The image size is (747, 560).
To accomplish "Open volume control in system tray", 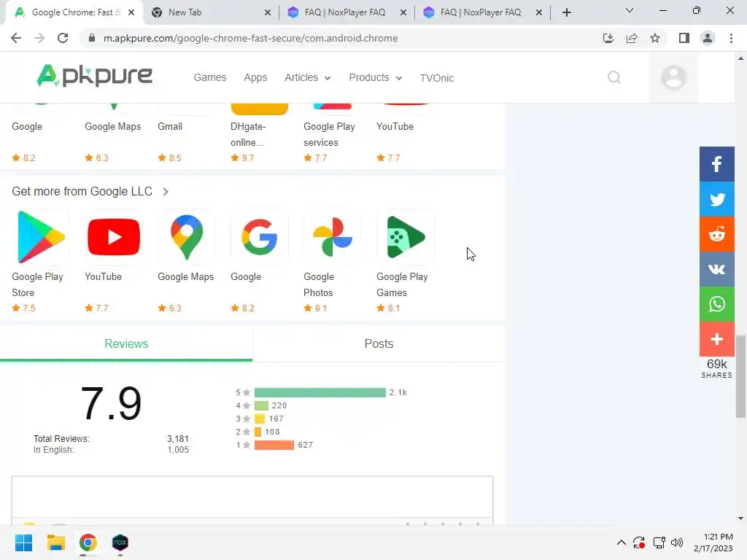I will [677, 542].
